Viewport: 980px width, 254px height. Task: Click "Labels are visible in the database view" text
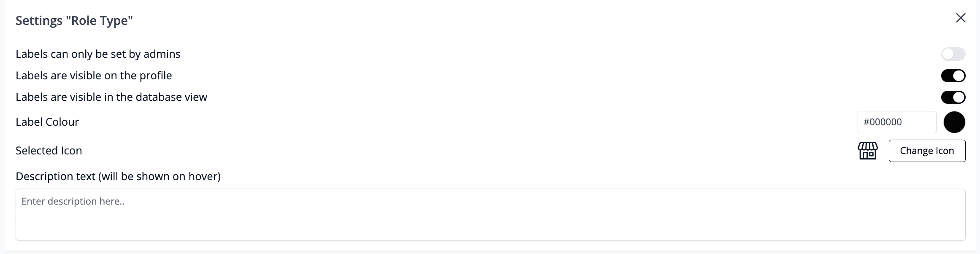tap(111, 97)
